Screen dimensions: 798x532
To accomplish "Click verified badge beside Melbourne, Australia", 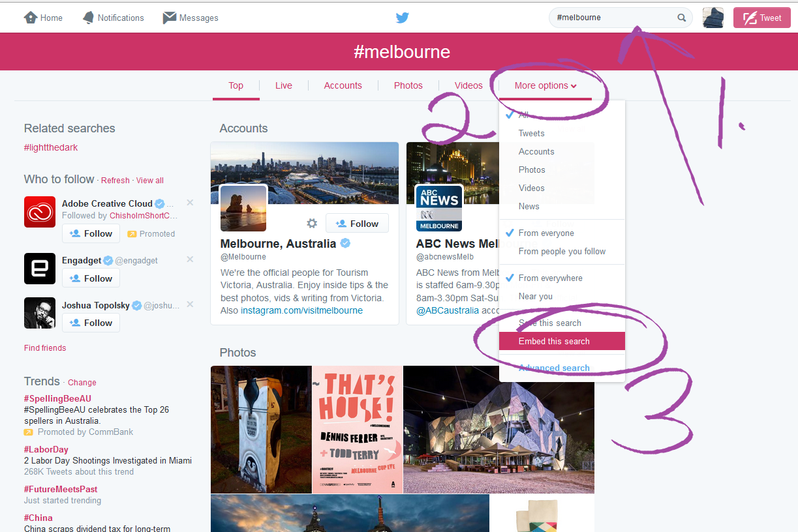I will pos(345,244).
